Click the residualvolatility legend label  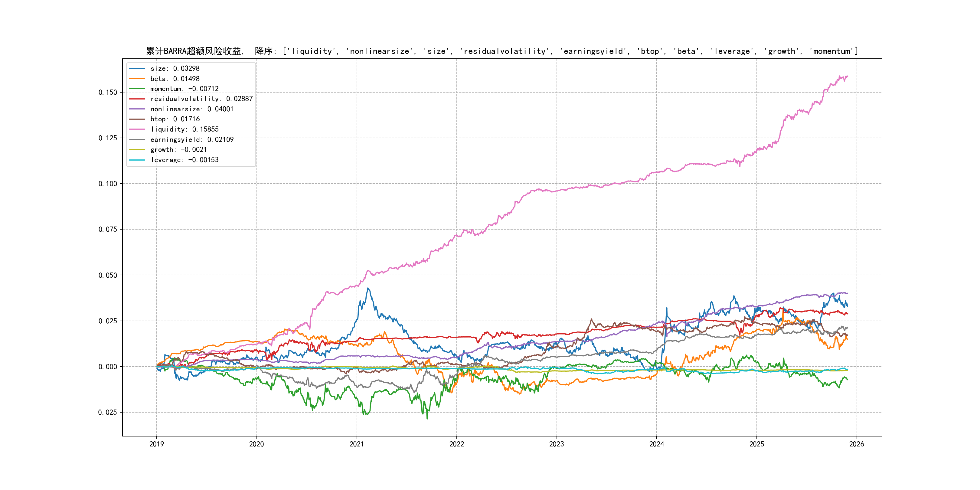click(x=201, y=99)
